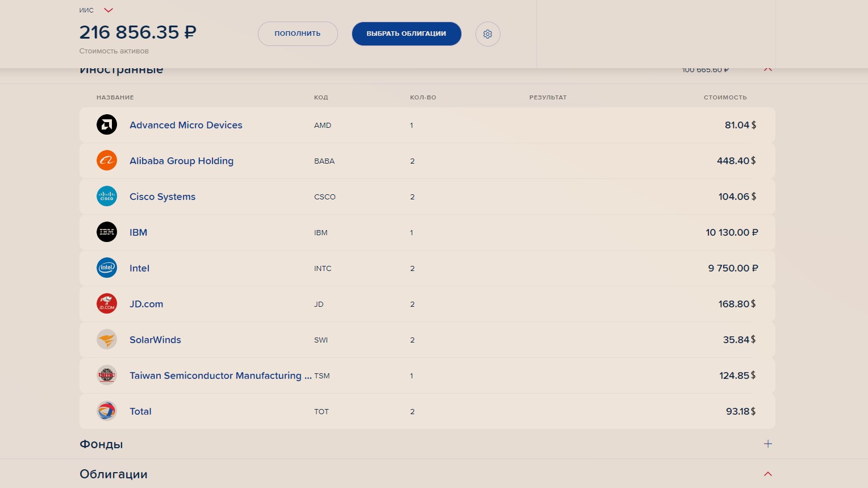
Task: Click the Cisco Systems logo icon
Action: click(x=107, y=197)
